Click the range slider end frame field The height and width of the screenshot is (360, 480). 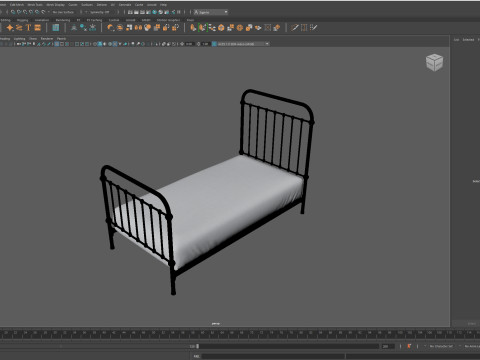point(387,346)
